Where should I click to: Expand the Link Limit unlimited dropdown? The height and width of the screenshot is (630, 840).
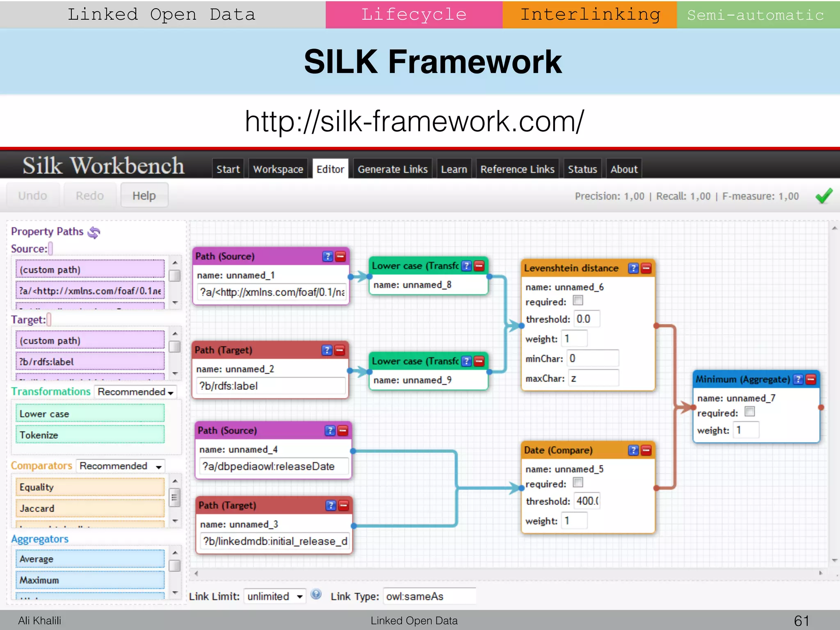click(275, 596)
